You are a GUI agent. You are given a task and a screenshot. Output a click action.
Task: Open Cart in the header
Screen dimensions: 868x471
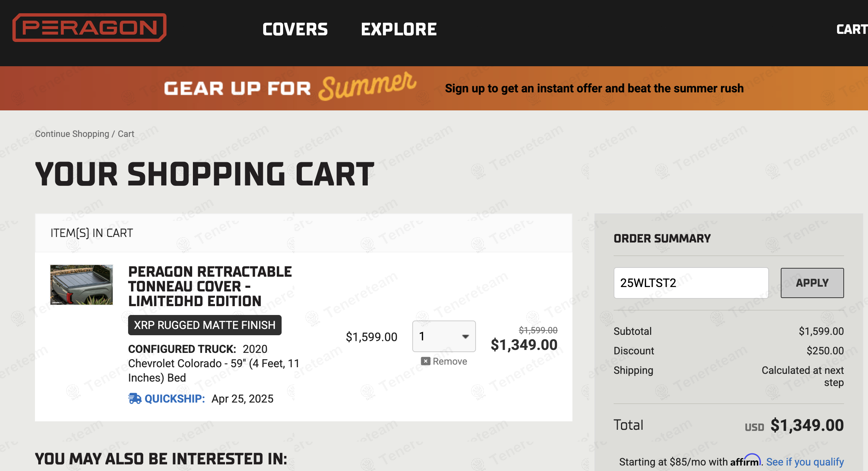851,29
